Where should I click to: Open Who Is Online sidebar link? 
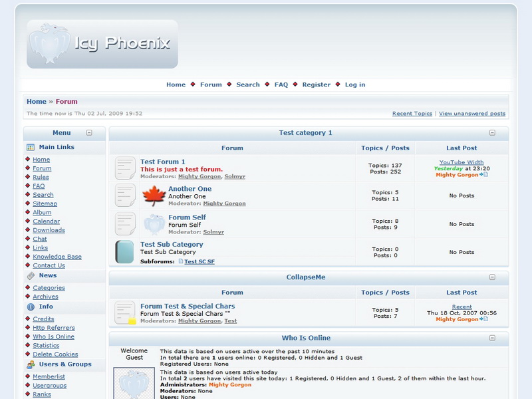coord(54,336)
